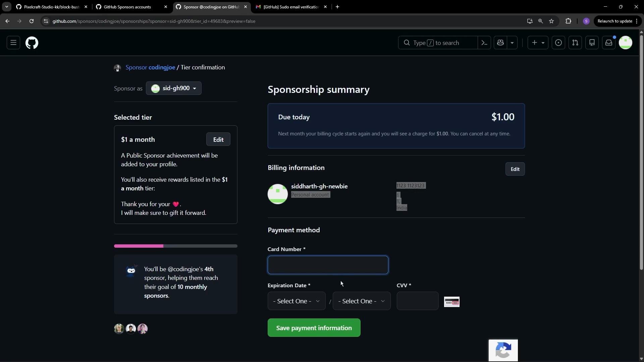
Task: Click Relaunch to update
Action: (x=615, y=21)
